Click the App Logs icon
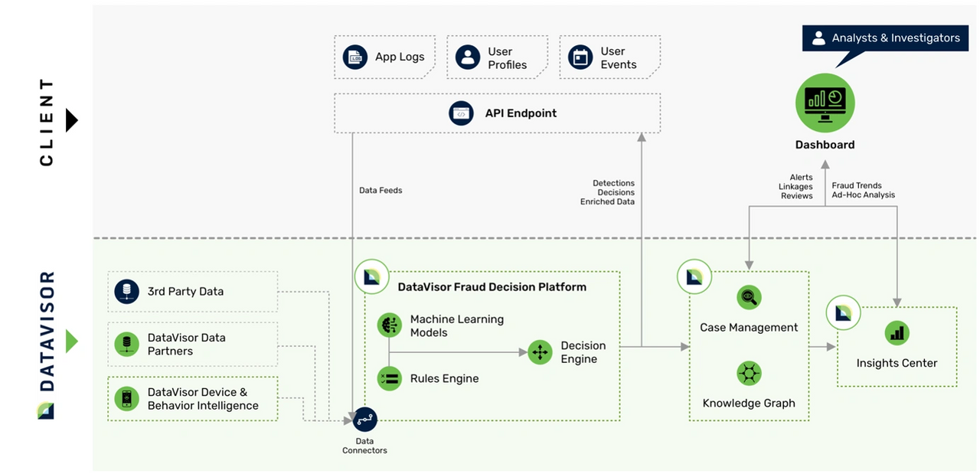The width and height of the screenshot is (980, 474). pos(355,57)
